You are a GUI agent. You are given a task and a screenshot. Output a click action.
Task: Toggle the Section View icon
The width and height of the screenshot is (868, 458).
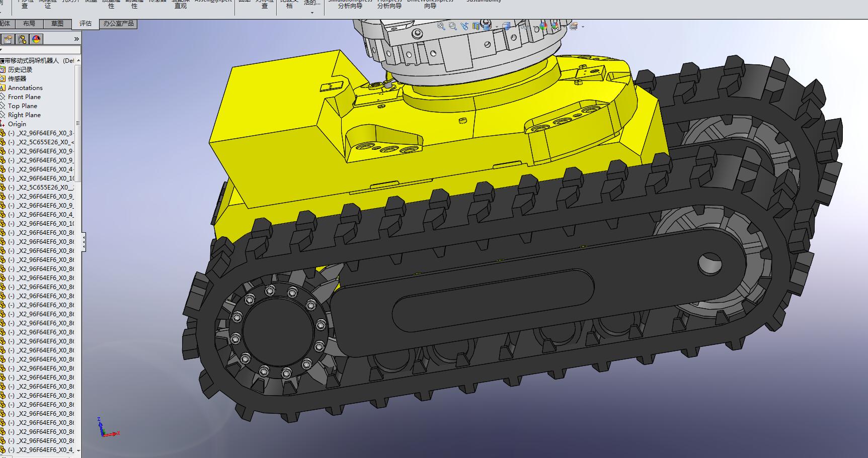tap(476, 26)
